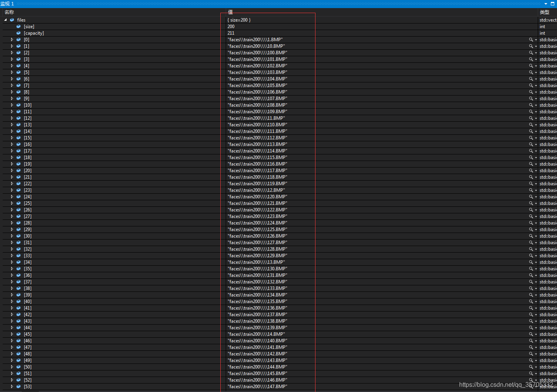Click value ending in 147.BMP
The height and width of the screenshot is (392, 557).
click(x=257, y=387)
